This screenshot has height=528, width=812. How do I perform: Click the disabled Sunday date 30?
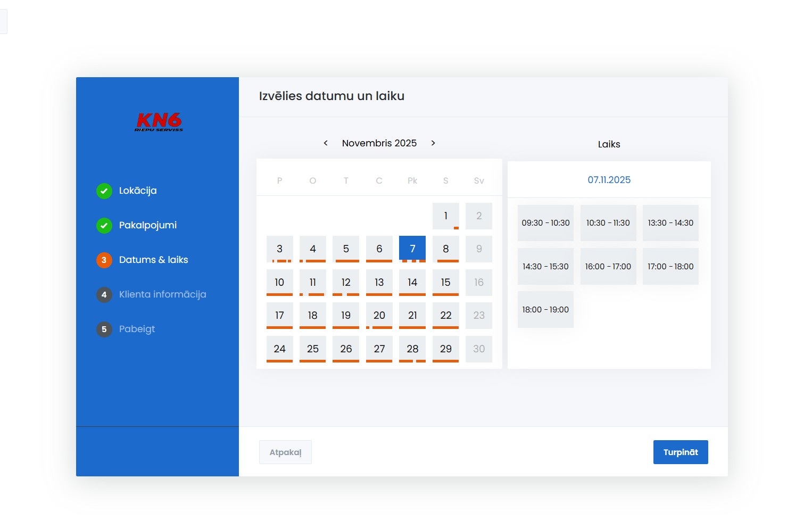tap(479, 349)
